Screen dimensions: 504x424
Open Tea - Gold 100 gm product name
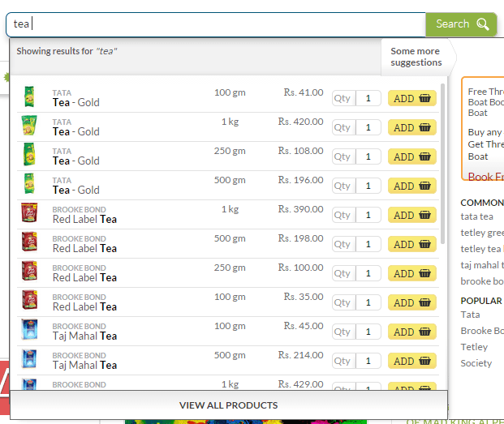(x=75, y=103)
